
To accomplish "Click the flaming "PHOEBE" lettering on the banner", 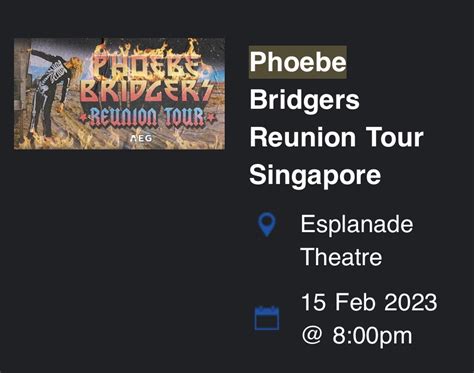I will point(147,65).
